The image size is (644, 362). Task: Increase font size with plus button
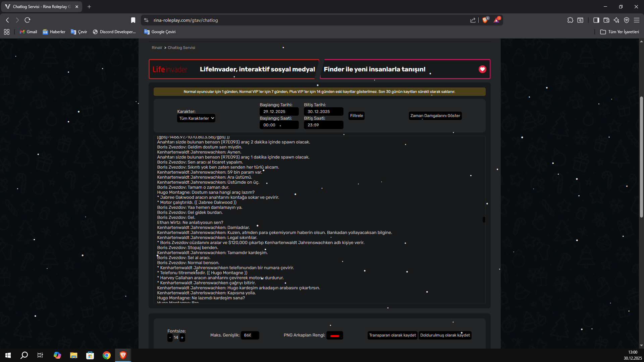[x=182, y=338]
